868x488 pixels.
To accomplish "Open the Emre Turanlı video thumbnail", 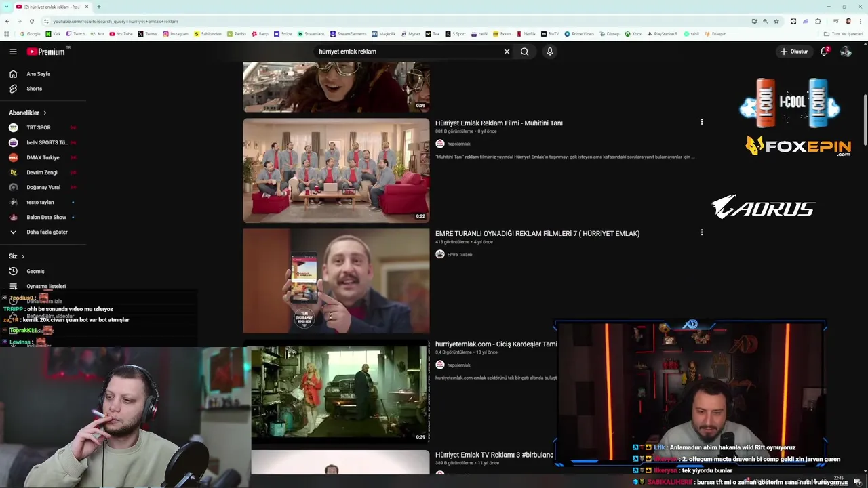I will click(x=336, y=281).
